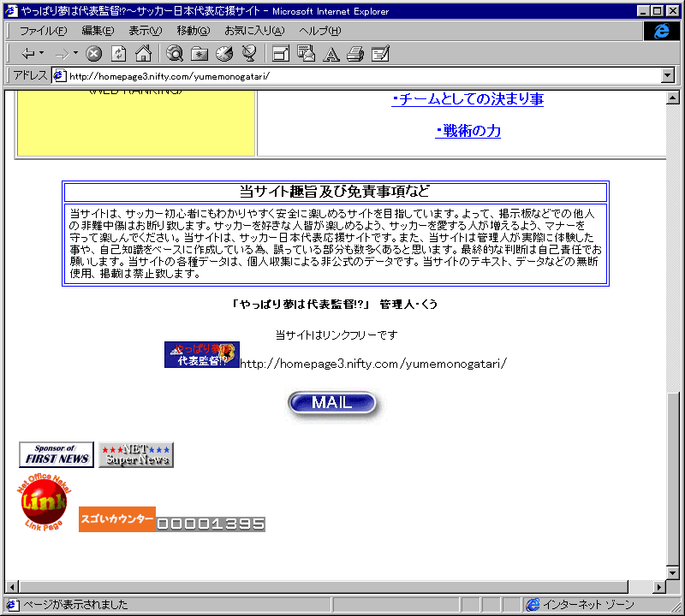Viewport: 685px width, 616px height.
Task: Click the orange スゴいカウンター banner
Action: (x=117, y=519)
